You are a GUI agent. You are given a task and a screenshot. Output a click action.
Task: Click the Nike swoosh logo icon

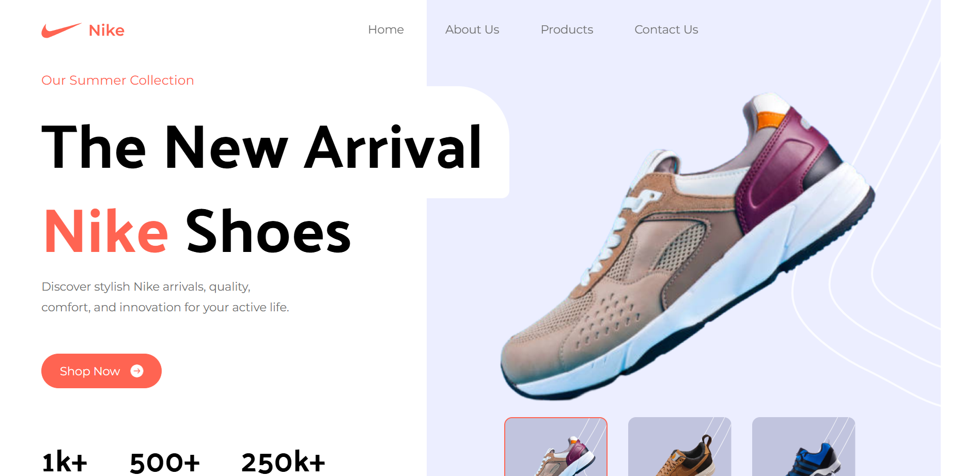click(x=61, y=30)
